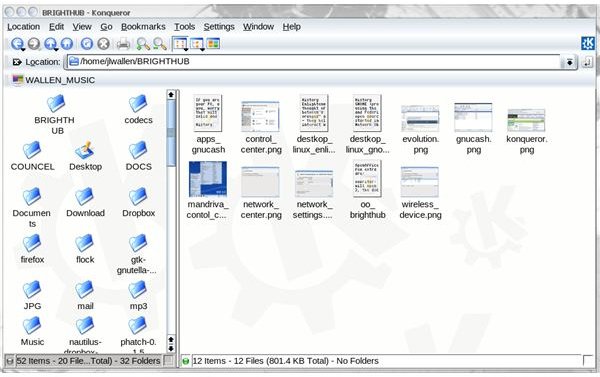The height and width of the screenshot is (377, 600).
Task: Click in the location path field
Action: [314, 62]
